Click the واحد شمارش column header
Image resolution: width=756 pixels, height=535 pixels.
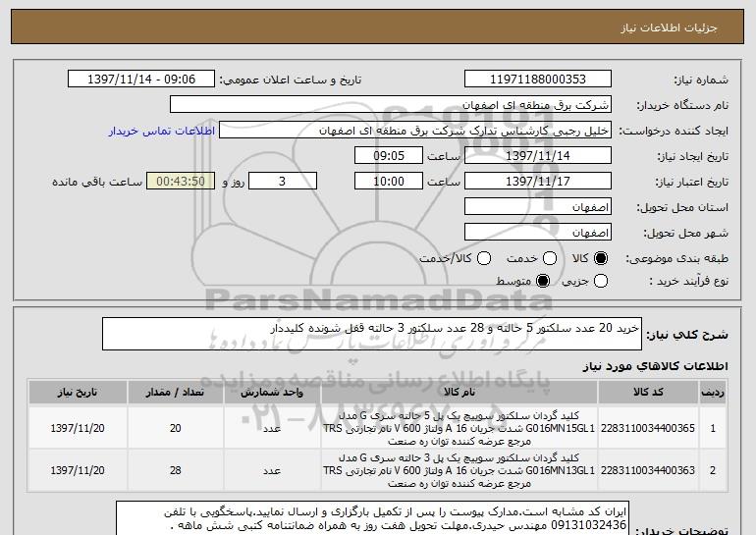(272, 393)
